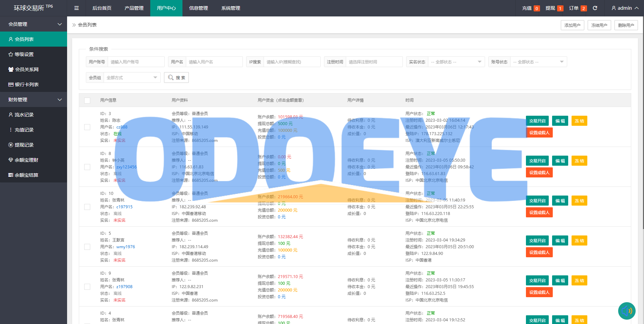644x324 pixels.
Task: Click the magnifier icon in search button
Action: 171,77
